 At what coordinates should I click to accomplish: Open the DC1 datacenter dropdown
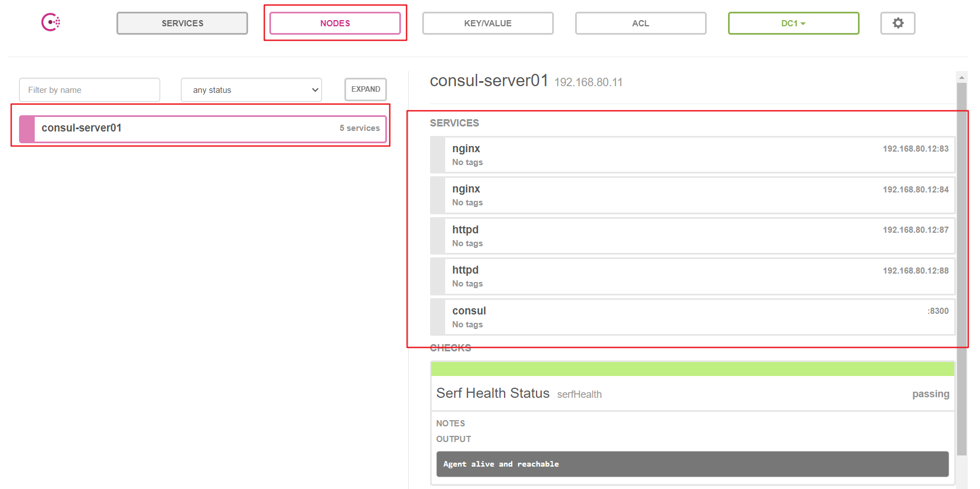click(794, 23)
